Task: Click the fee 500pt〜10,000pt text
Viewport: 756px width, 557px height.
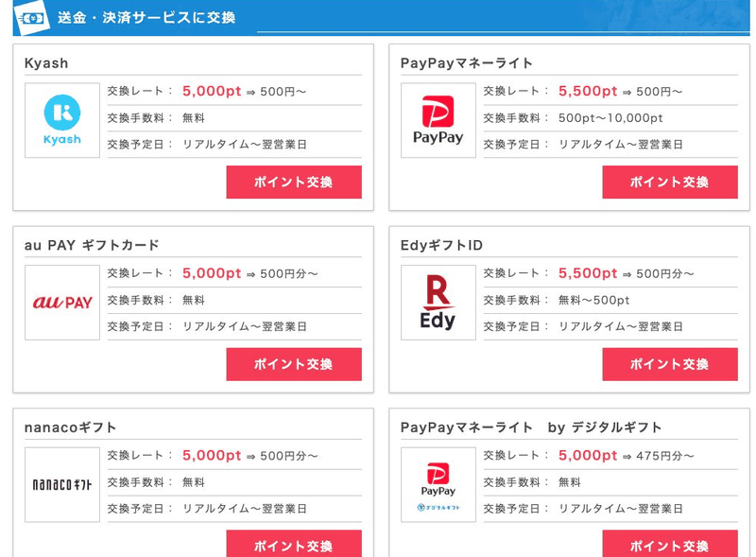Action: pos(610,118)
